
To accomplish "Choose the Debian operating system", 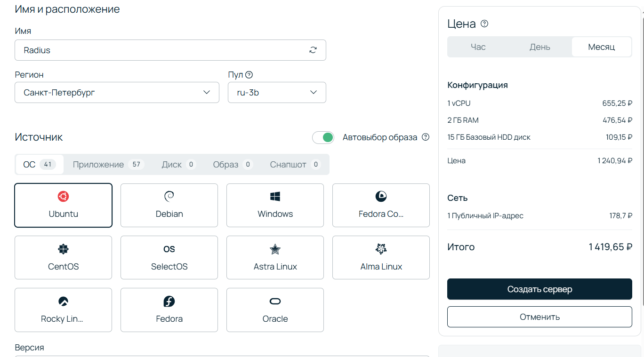I will click(169, 205).
